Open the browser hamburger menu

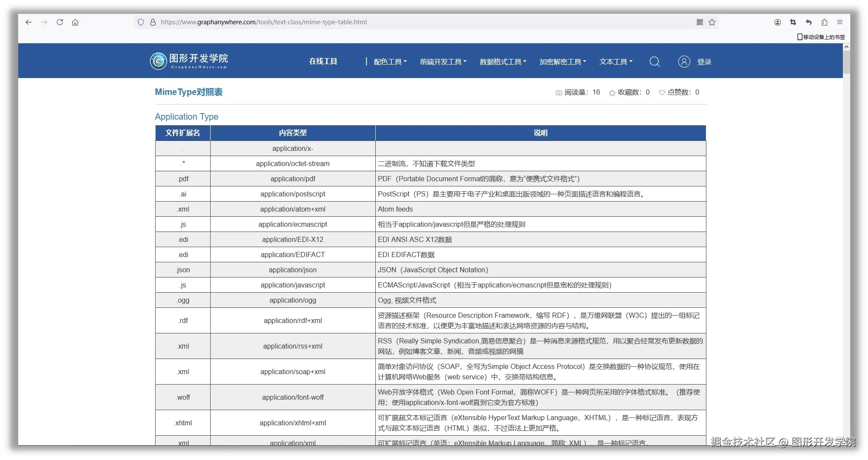click(x=840, y=22)
